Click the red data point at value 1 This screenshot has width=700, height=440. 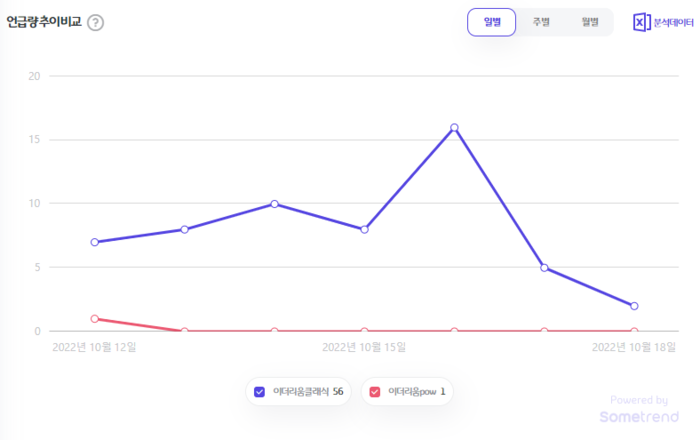click(95, 319)
